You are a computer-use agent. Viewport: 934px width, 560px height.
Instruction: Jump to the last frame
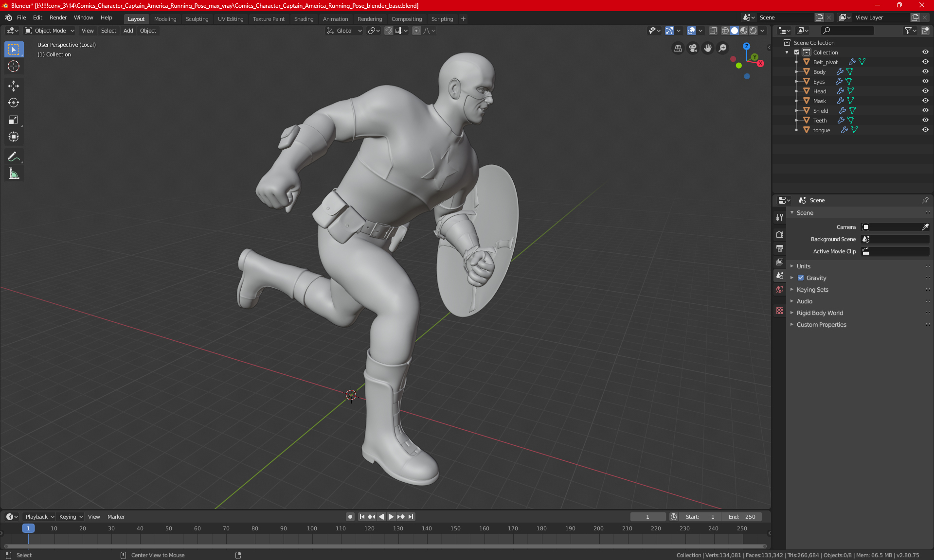411,517
